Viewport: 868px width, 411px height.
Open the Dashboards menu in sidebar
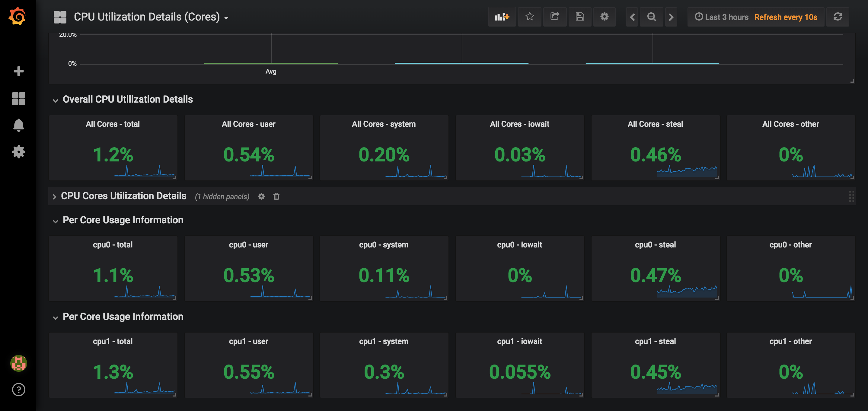18,99
